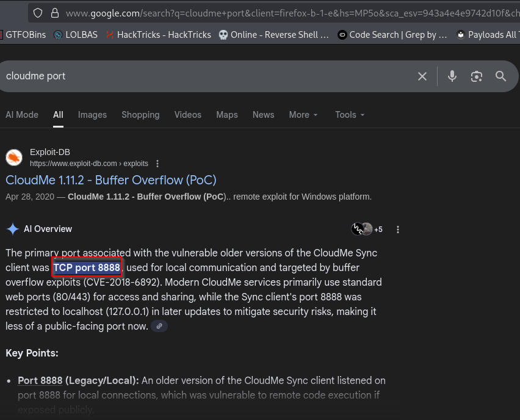This screenshot has height=420, width=520.
Task: Switch to the Images tab
Action: point(92,115)
